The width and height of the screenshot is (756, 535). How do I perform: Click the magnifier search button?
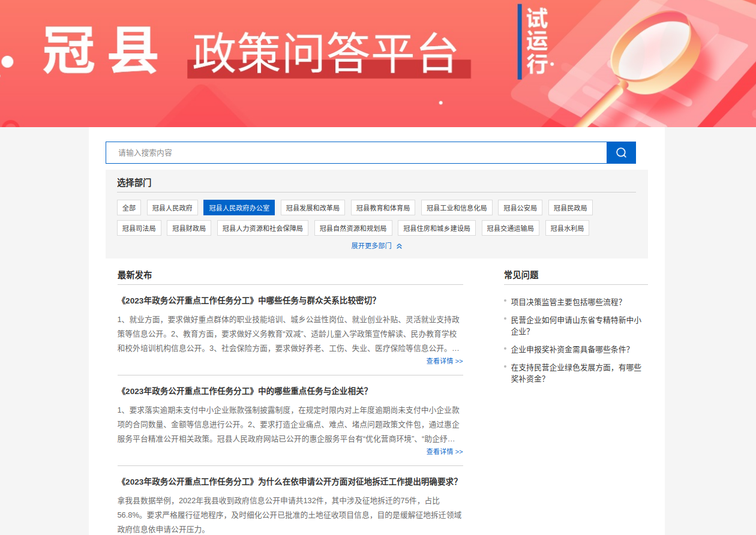coord(621,152)
